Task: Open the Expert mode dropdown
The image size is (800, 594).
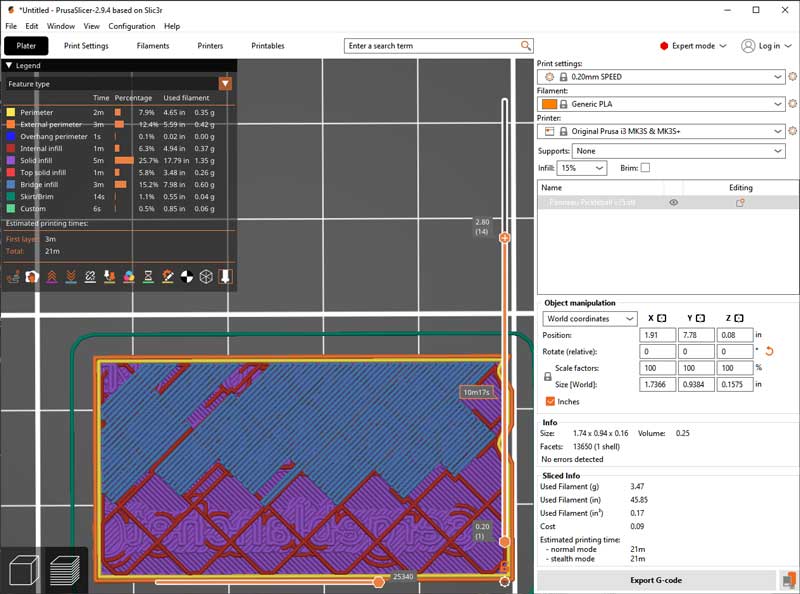Action: pyautogui.click(x=693, y=46)
